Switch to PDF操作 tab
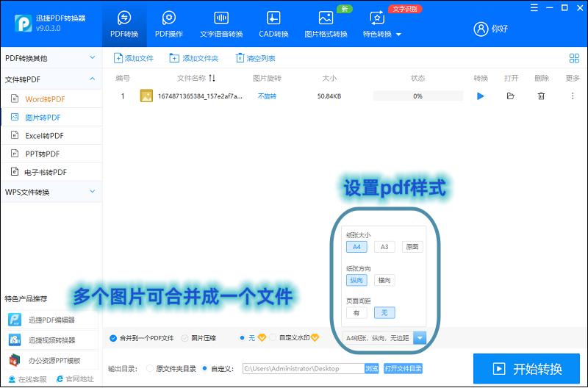The height and width of the screenshot is (388, 588). [x=169, y=24]
